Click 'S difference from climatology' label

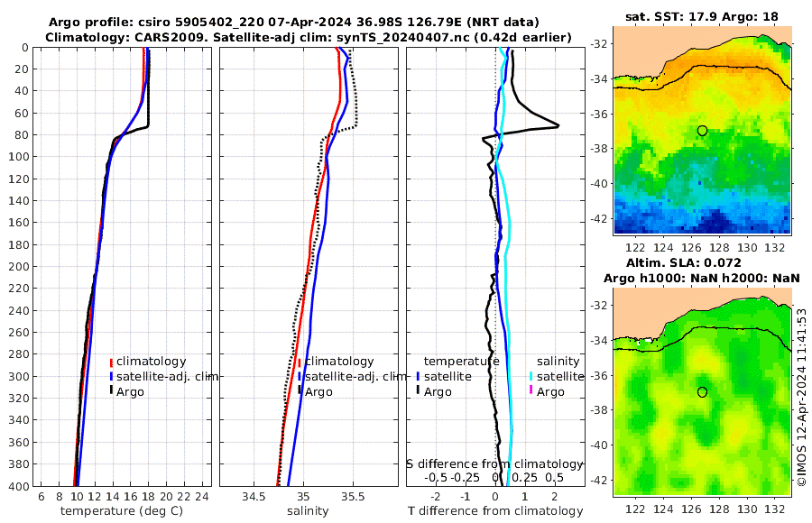[494, 463]
